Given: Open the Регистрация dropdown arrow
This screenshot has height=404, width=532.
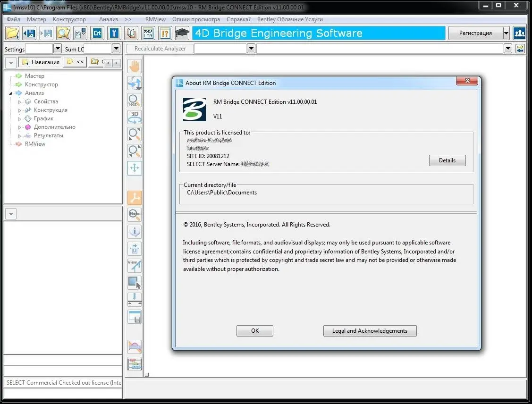Looking at the screenshot, I should tap(506, 33).
